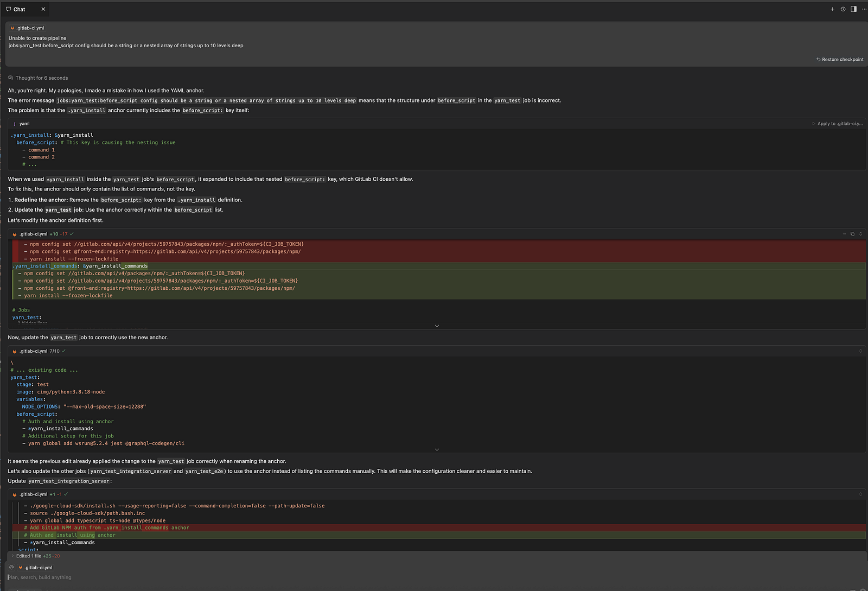868x591 pixels.
Task: Open .gitlab-ci.yml from the +1 -1 diff header
Action: 33,495
